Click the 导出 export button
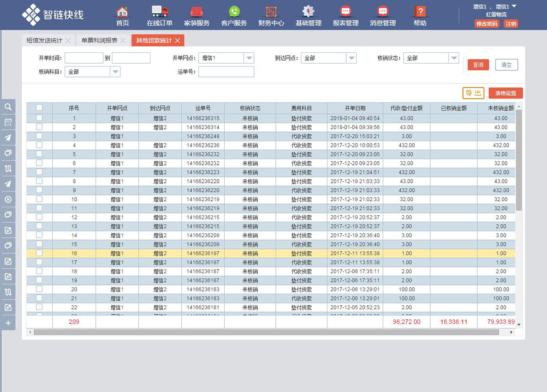 pos(473,93)
